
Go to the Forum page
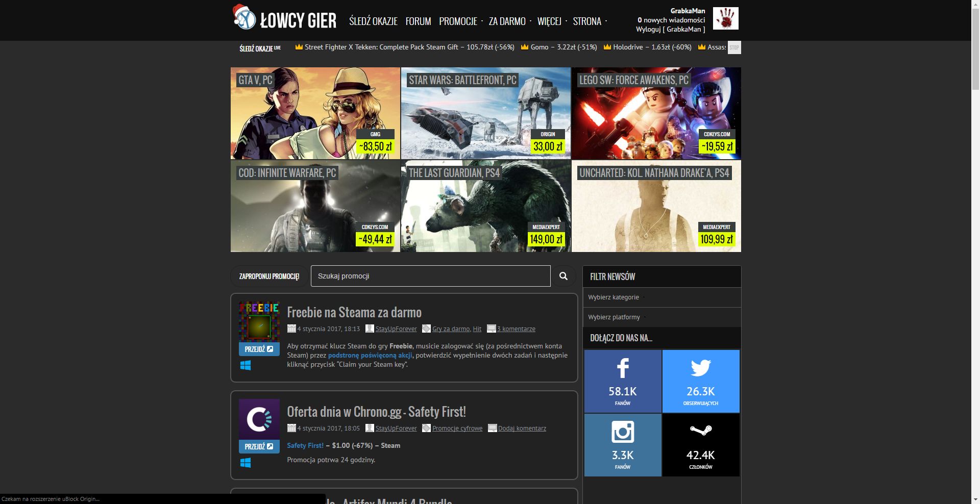(x=418, y=21)
